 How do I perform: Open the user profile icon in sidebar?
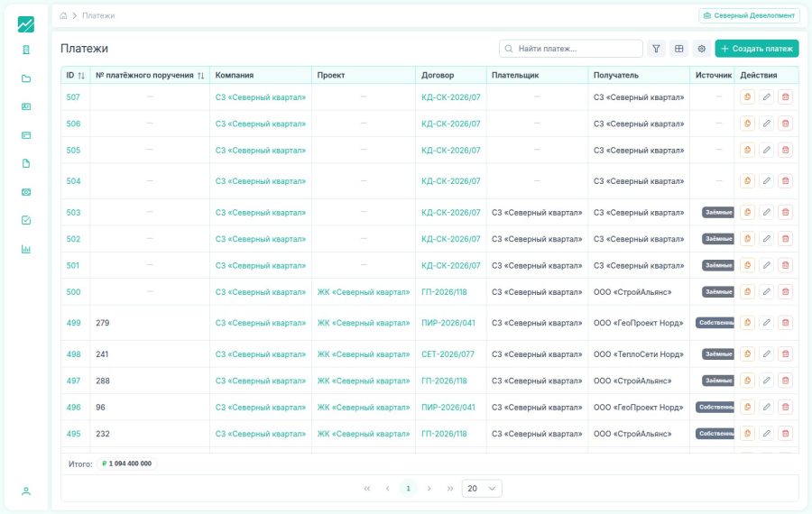coord(26,491)
